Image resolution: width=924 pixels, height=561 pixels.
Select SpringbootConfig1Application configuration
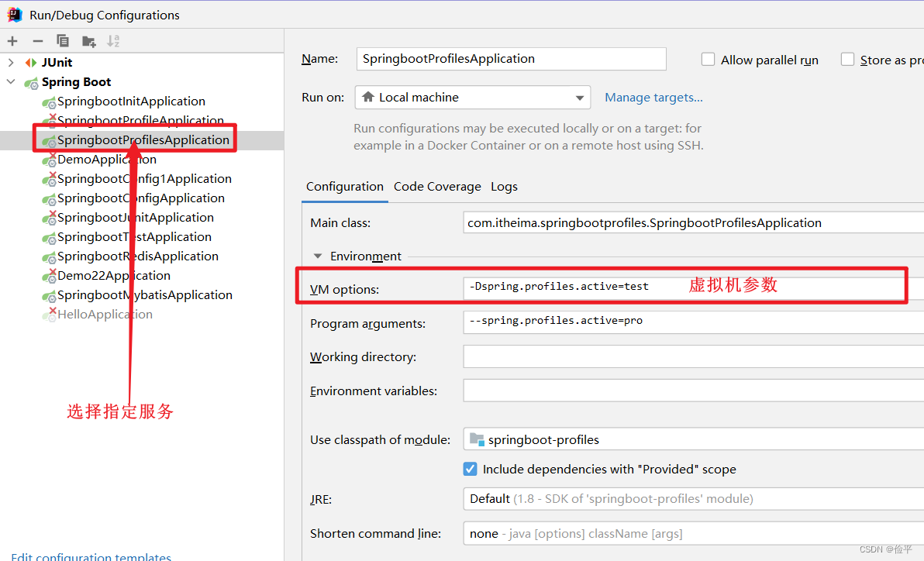click(x=144, y=179)
